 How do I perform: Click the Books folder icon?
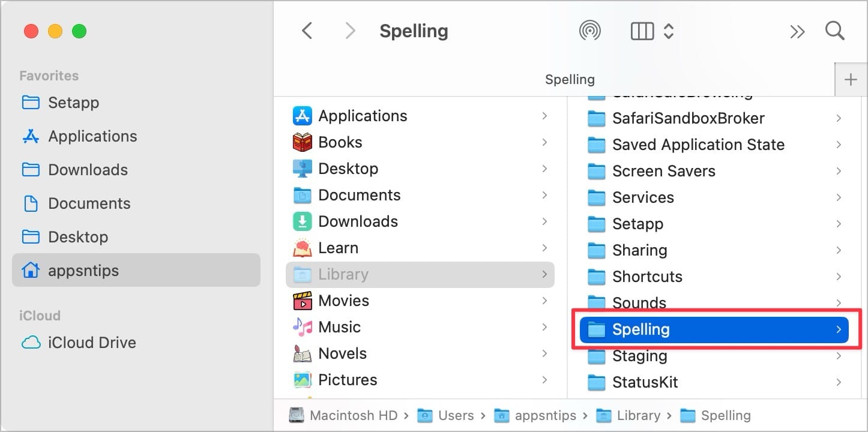(x=302, y=142)
